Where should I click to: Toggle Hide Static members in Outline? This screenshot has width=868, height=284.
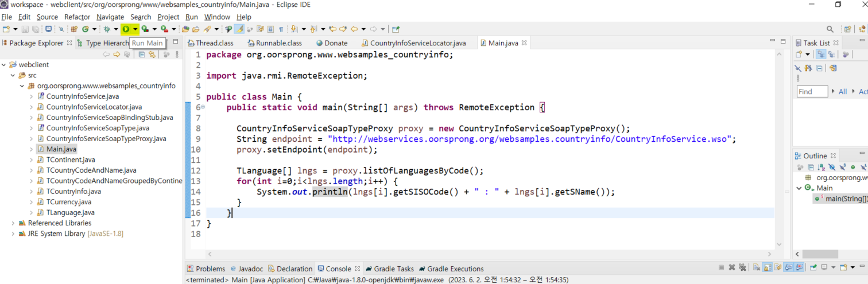pyautogui.click(x=842, y=168)
